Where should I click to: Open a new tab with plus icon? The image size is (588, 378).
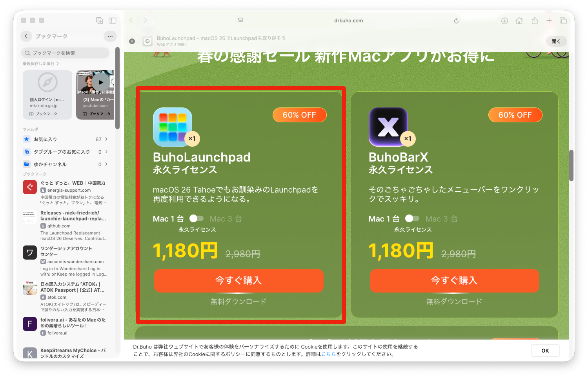tap(549, 21)
